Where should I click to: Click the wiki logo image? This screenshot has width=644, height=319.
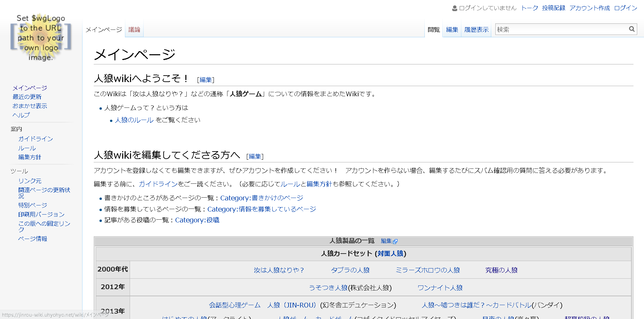41,38
